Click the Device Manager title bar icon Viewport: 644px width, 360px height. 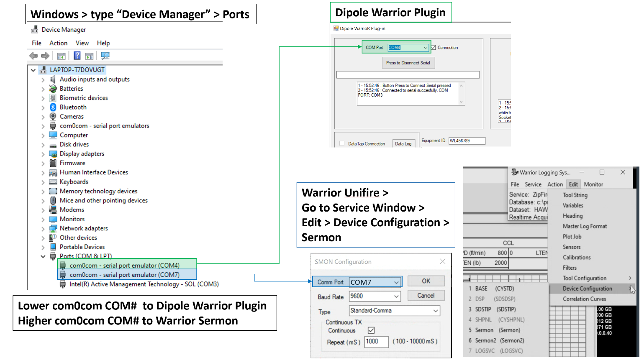pos(35,30)
